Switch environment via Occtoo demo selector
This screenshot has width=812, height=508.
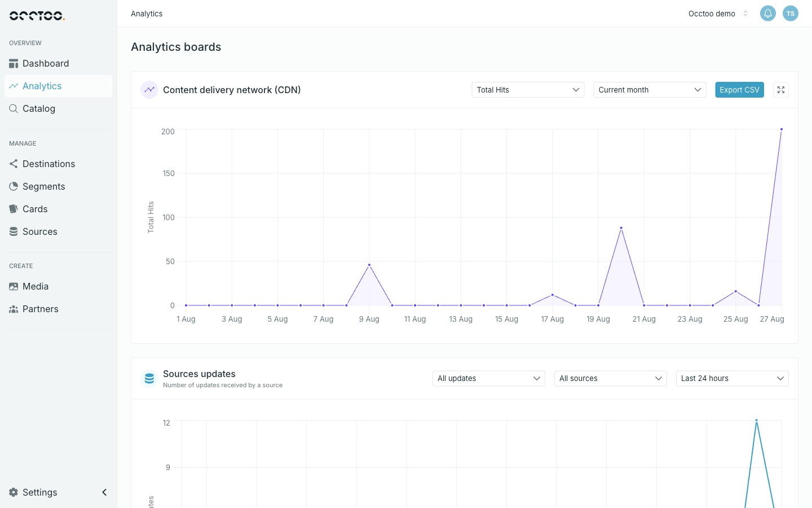[x=718, y=14]
